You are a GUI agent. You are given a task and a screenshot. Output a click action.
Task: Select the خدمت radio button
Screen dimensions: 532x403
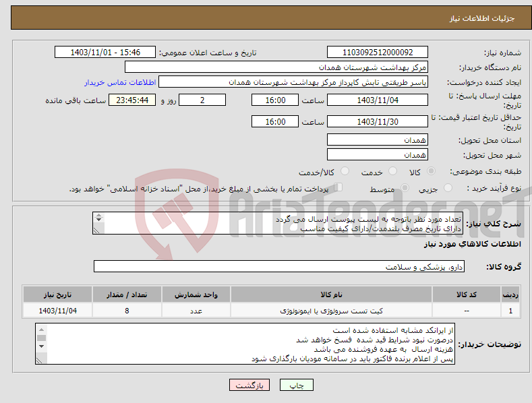coord(392,171)
